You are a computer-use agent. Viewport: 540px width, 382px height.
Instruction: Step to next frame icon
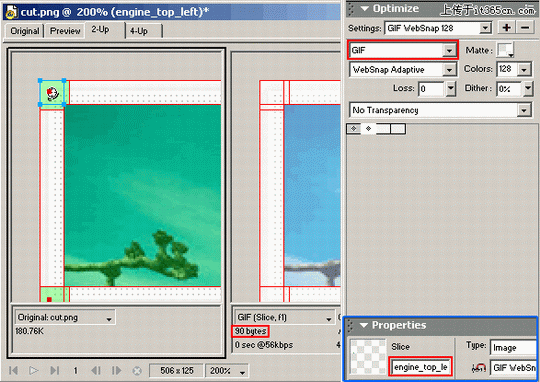116,371
